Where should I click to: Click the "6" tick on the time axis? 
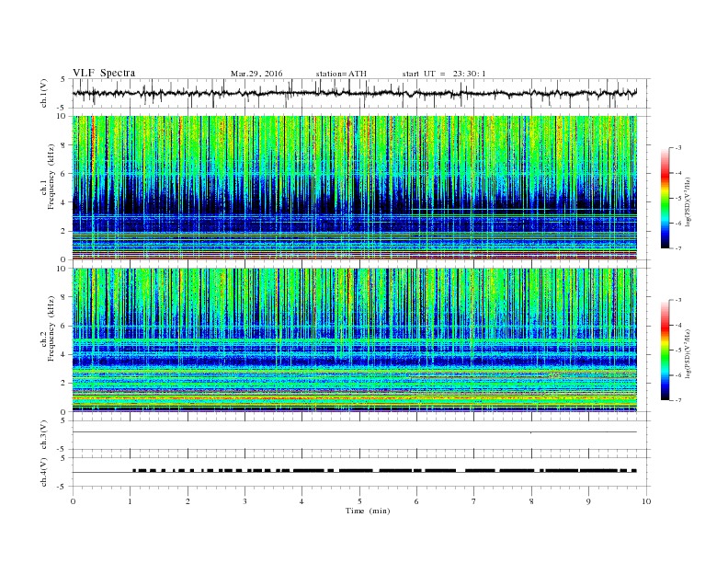click(x=416, y=501)
